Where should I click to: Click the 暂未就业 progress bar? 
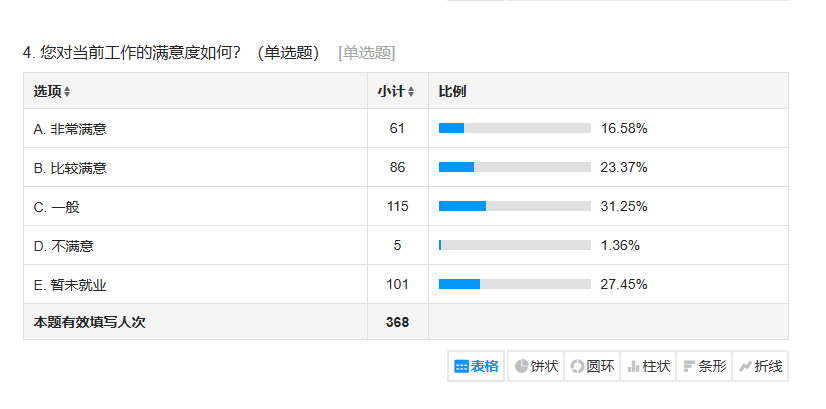[514, 284]
